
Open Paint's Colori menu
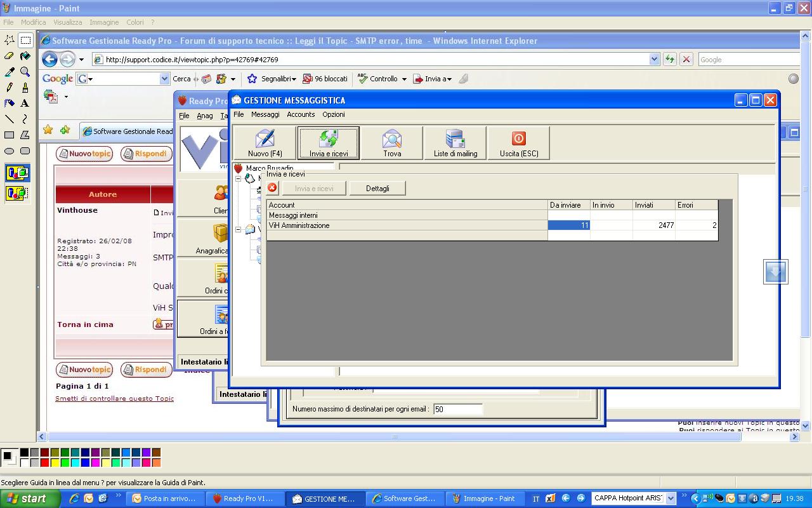coord(134,22)
